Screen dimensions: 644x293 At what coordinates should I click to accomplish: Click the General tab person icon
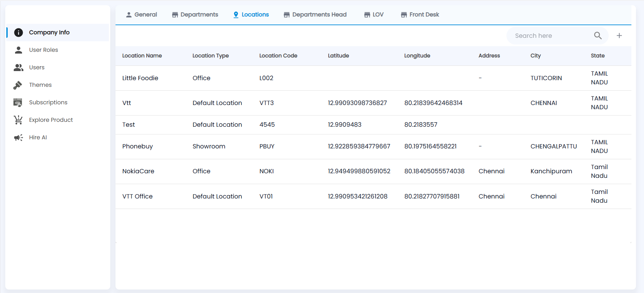tap(129, 15)
